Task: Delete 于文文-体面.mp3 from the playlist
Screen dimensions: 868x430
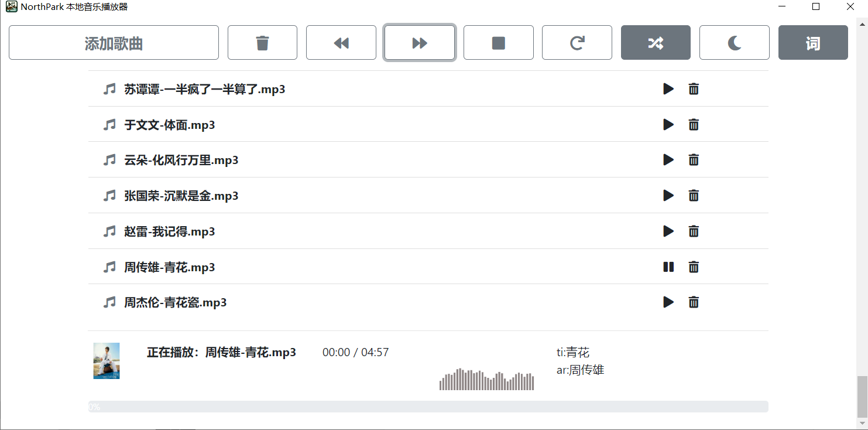Action: click(x=694, y=124)
